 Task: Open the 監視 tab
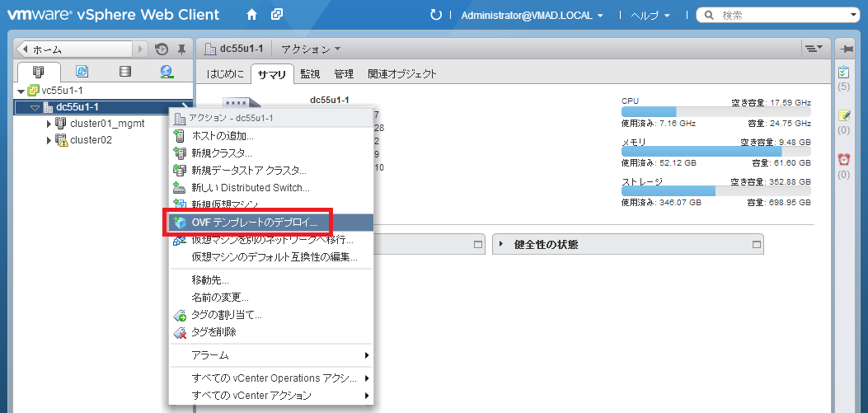pos(310,73)
